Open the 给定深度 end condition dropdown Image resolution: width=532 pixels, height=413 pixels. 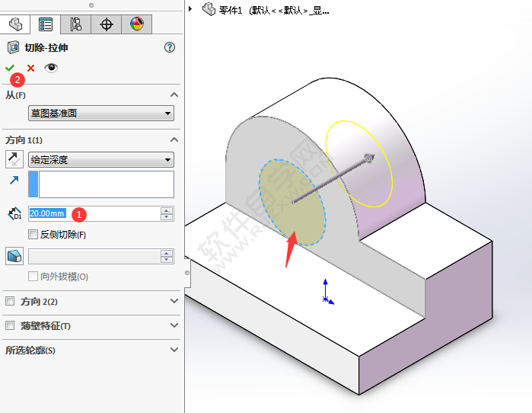tap(101, 159)
